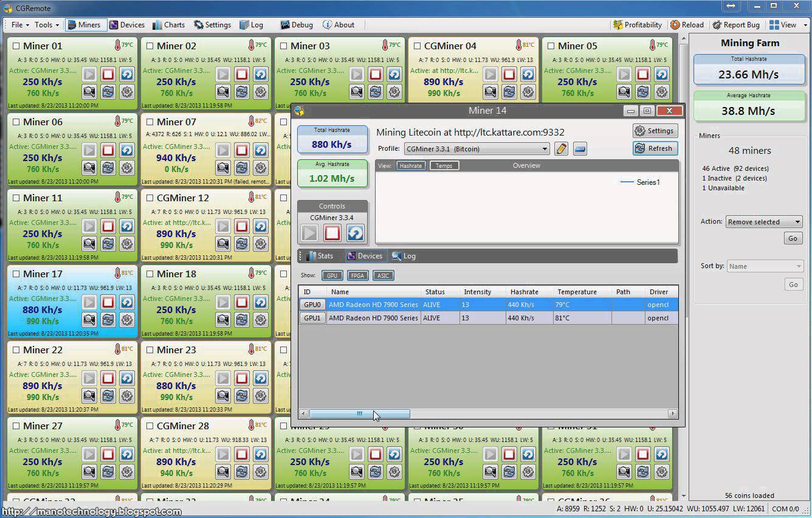Toggle ASIC device filter
Viewport: 812px width, 518px height.
click(x=383, y=275)
